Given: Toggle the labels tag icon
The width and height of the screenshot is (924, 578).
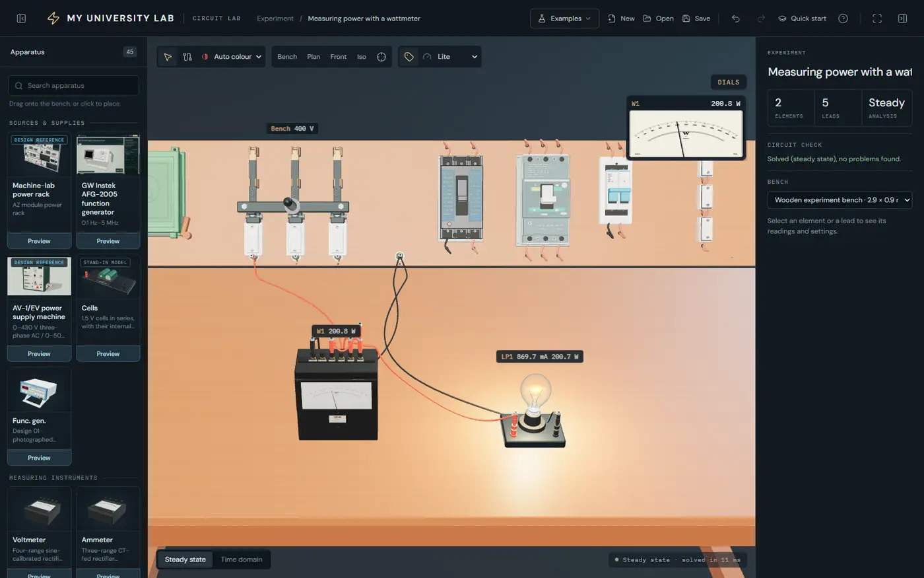Looking at the screenshot, I should coord(409,57).
